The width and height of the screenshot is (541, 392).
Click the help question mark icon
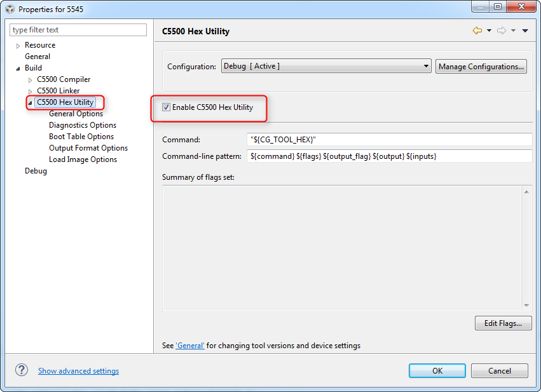point(22,370)
